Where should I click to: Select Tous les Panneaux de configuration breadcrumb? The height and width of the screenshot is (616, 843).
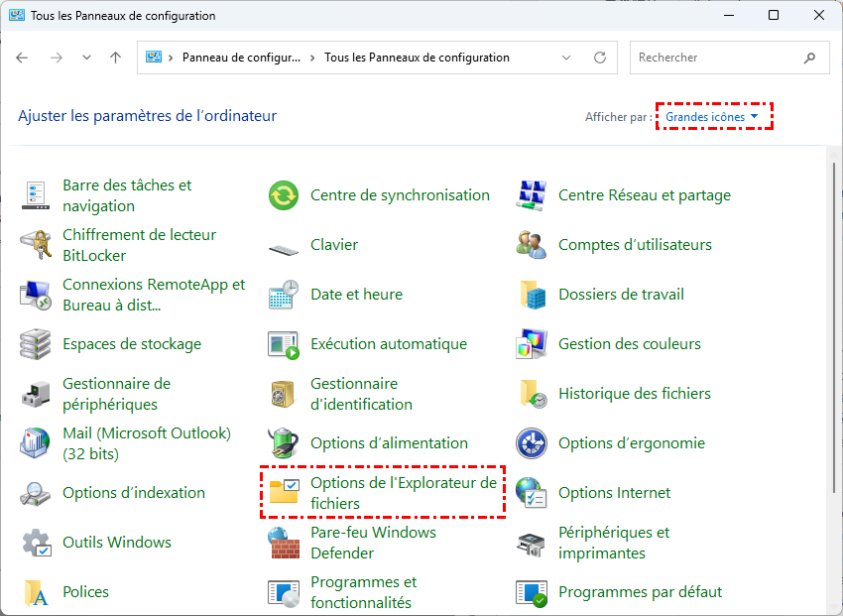point(417,58)
